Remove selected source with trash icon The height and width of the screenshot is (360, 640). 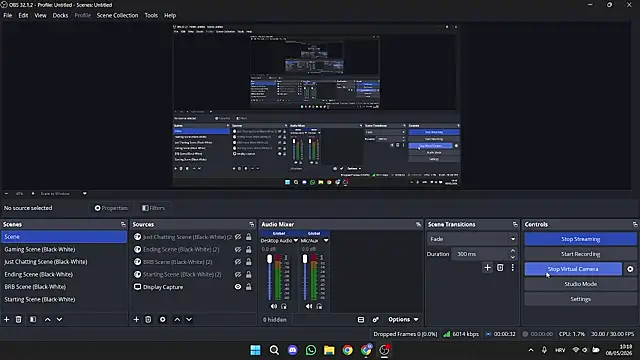click(148, 320)
